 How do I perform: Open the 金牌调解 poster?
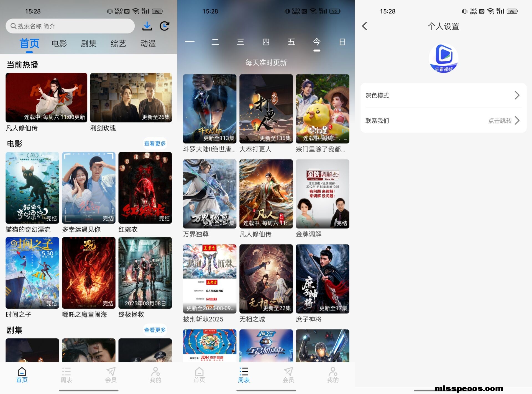coord(323,194)
